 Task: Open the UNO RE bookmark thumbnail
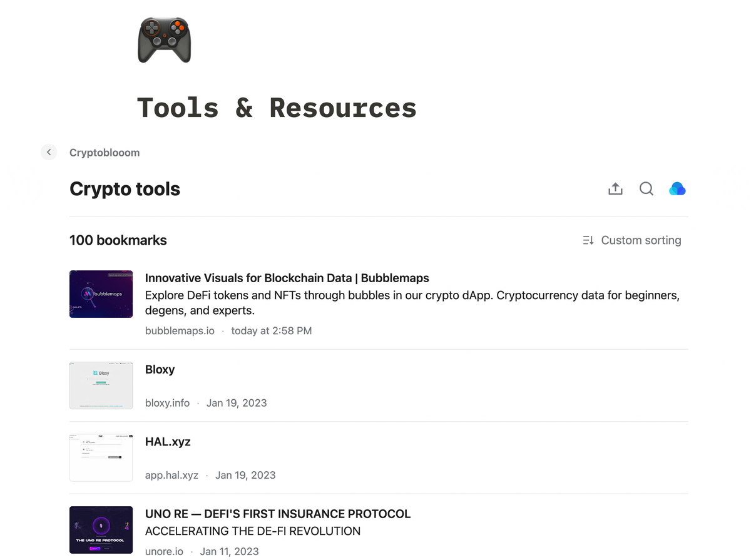pyautogui.click(x=101, y=530)
